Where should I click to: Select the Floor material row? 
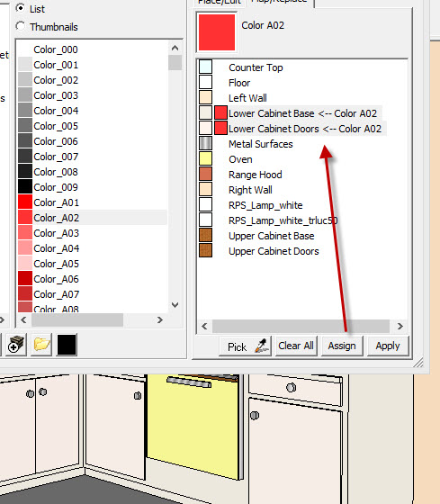pos(239,83)
